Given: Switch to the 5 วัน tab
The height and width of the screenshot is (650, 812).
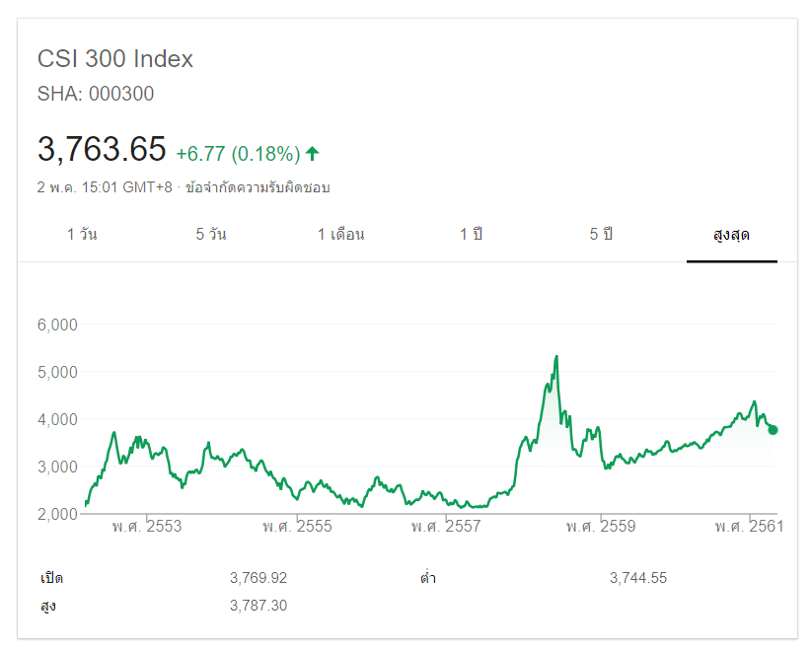Looking at the screenshot, I should pyautogui.click(x=211, y=235).
